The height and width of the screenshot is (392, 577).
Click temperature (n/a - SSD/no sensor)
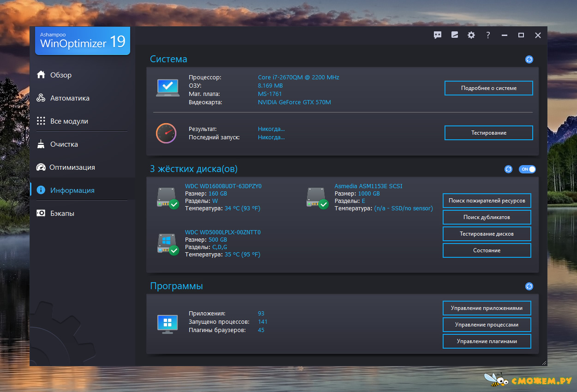[403, 208]
